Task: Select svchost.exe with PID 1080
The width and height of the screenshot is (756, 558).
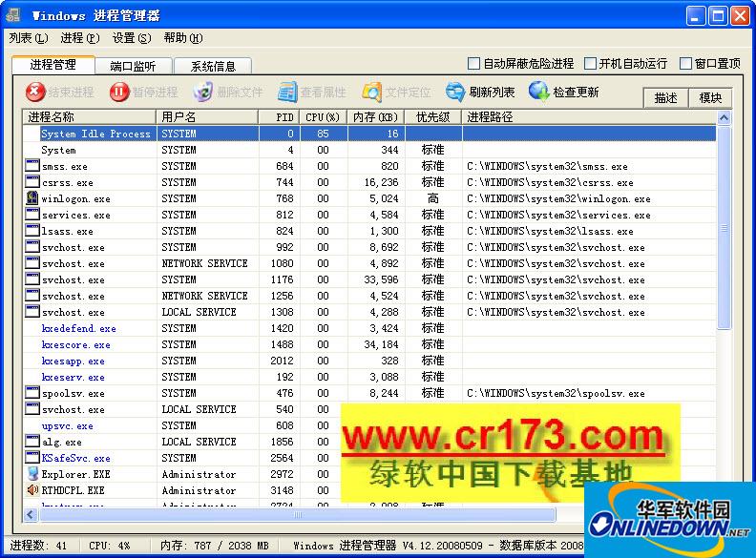Action: (x=369, y=263)
